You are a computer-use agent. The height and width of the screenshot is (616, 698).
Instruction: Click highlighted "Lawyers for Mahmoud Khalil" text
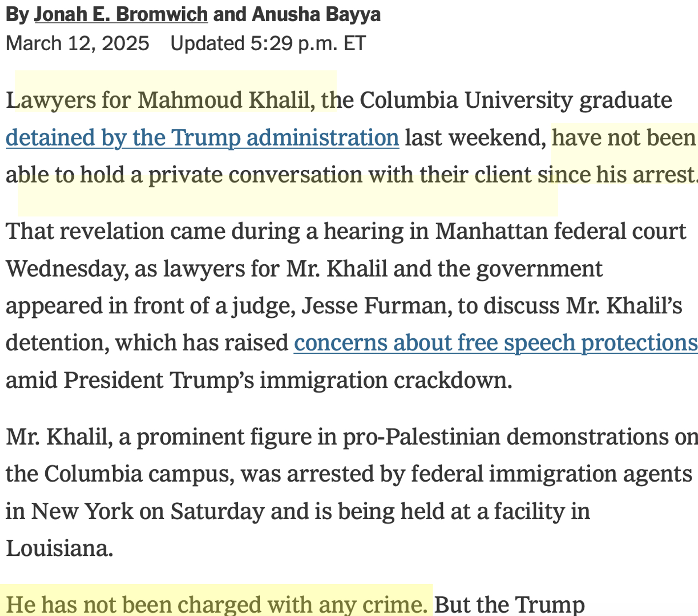point(160,100)
